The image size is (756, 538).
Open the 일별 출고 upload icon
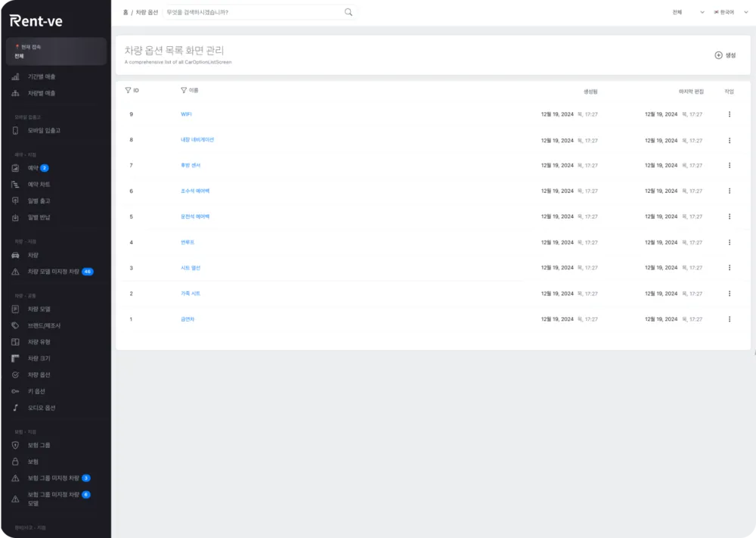(x=15, y=201)
